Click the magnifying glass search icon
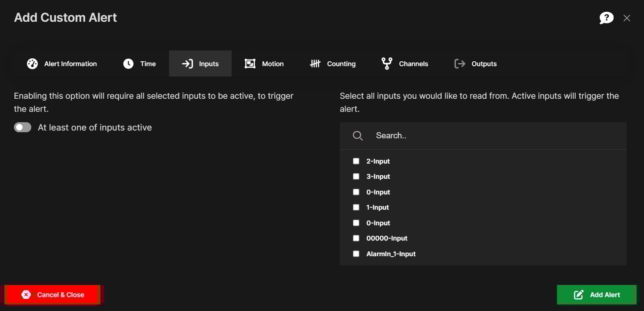Screen dimensions: 644x311 coord(358,135)
